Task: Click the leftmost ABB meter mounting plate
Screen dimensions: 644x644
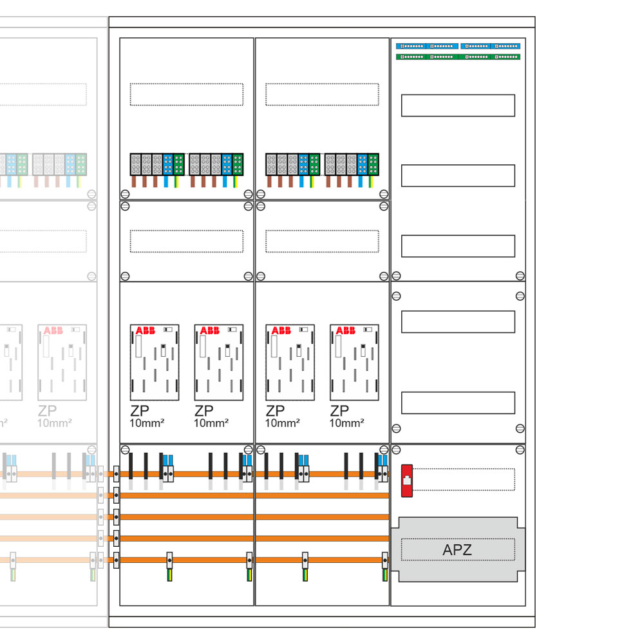Action: pos(155,362)
